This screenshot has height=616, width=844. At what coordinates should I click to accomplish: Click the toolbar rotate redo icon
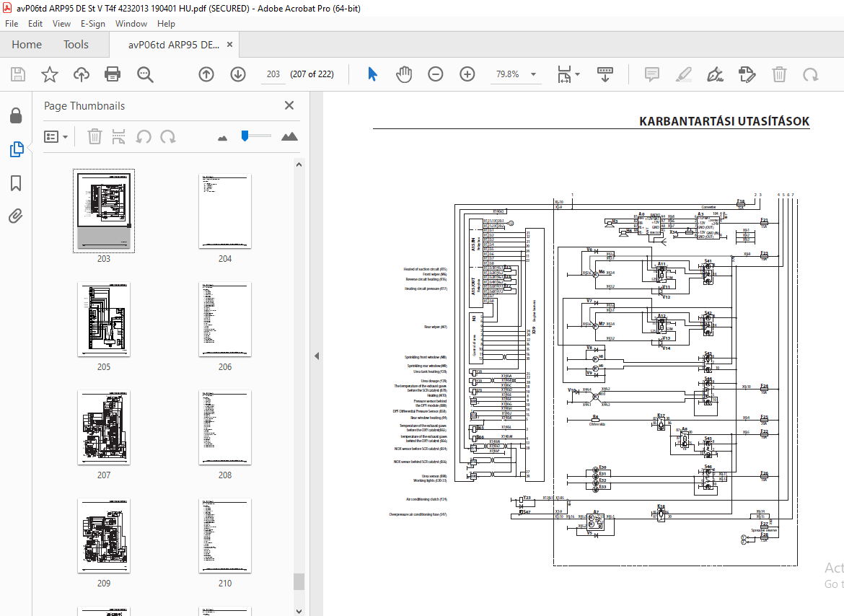(811, 74)
